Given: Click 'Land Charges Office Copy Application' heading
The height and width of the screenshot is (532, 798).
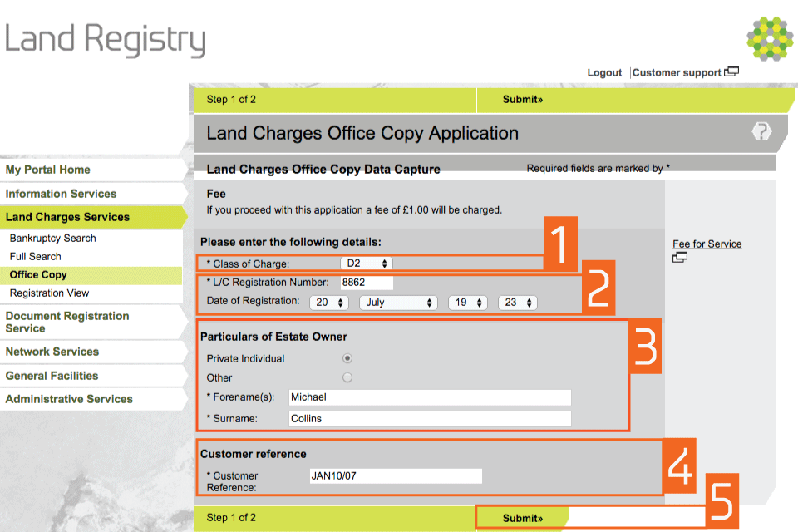Looking at the screenshot, I should 362,133.
